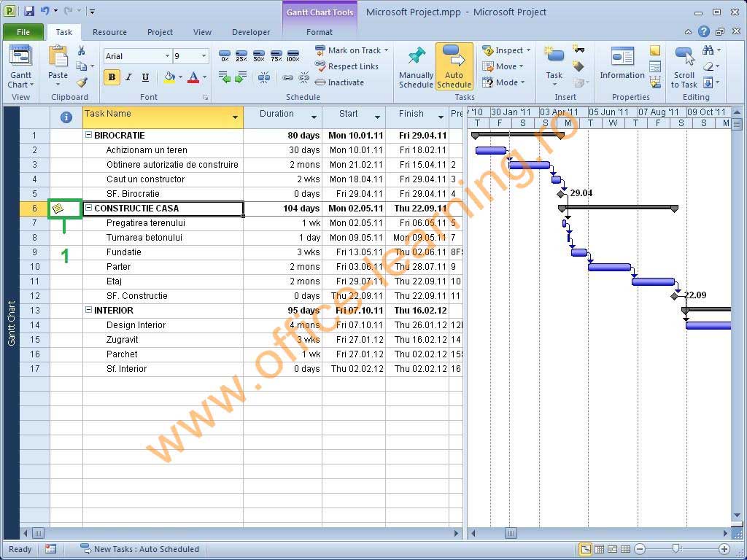Save the project from the Quick Access toolbar

click(x=29, y=11)
